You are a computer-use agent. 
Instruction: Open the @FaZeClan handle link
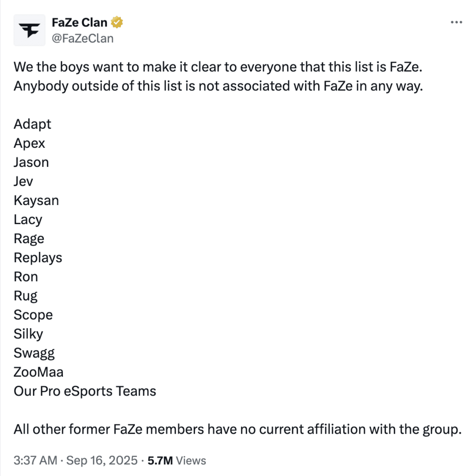pyautogui.click(x=83, y=39)
